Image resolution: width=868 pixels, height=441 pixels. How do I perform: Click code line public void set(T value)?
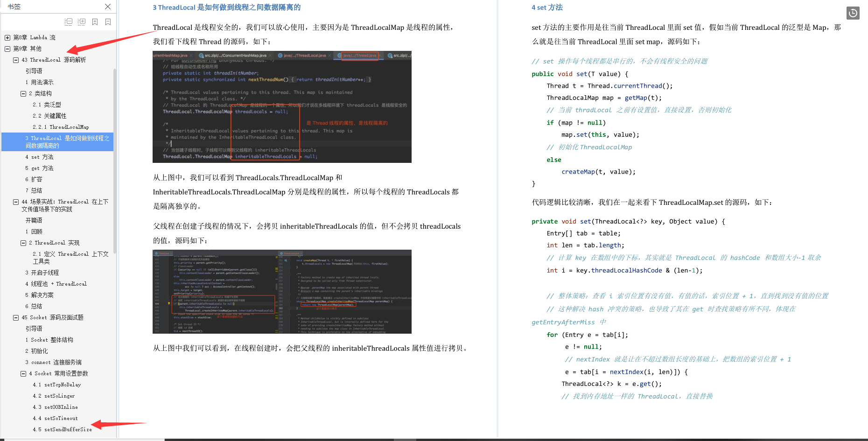point(580,74)
